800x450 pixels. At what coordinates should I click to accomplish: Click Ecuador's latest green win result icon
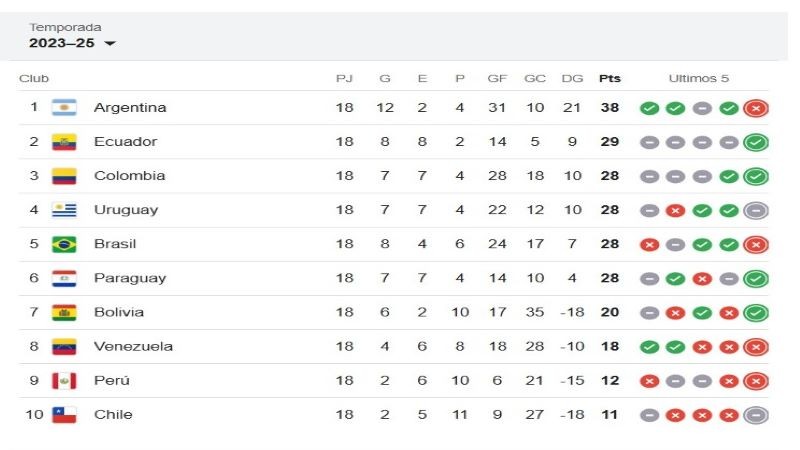(756, 142)
